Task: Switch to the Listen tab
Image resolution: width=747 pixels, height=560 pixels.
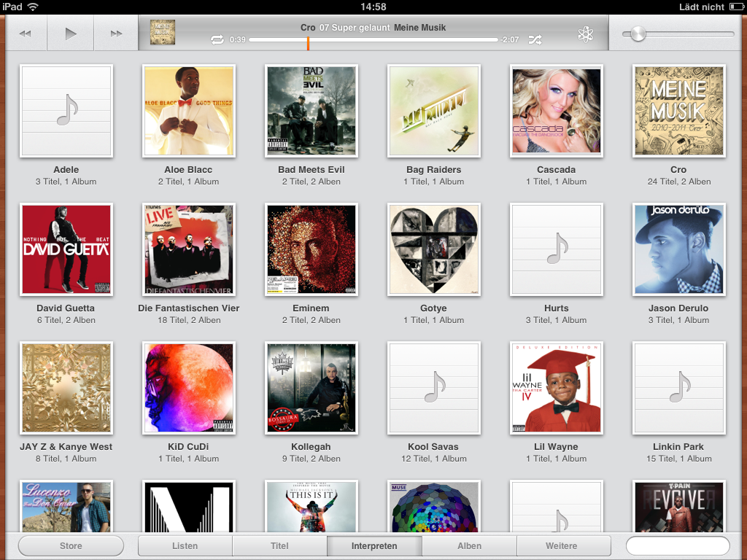Action: point(185,545)
